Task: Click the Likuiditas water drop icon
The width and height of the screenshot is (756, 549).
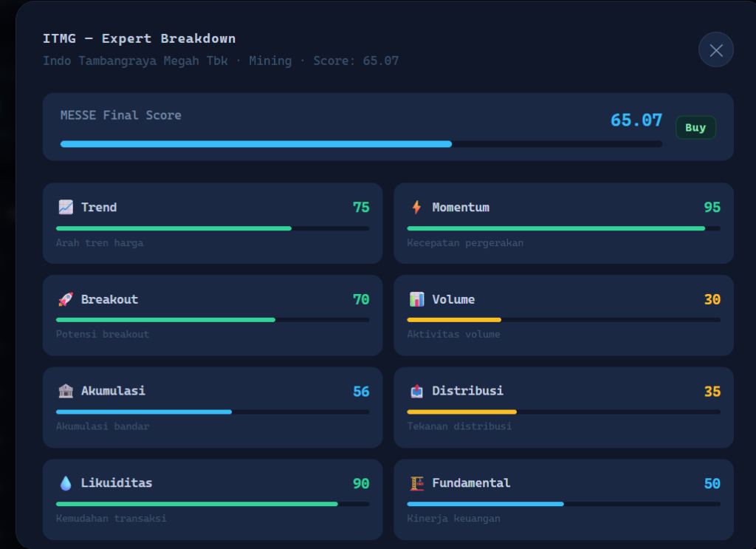Action: click(x=66, y=483)
